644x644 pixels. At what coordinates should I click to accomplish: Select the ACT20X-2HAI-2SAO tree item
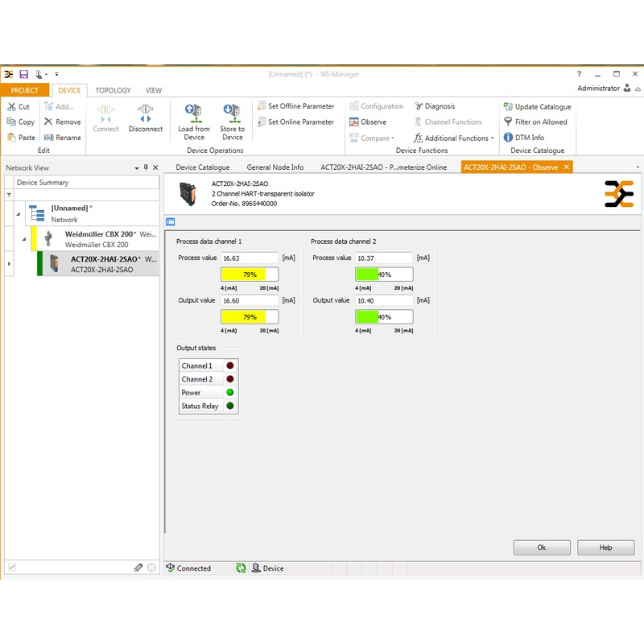[x=97, y=264]
